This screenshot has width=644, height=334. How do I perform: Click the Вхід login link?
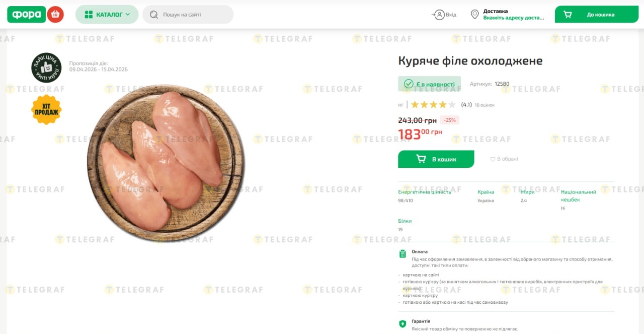[451, 15]
